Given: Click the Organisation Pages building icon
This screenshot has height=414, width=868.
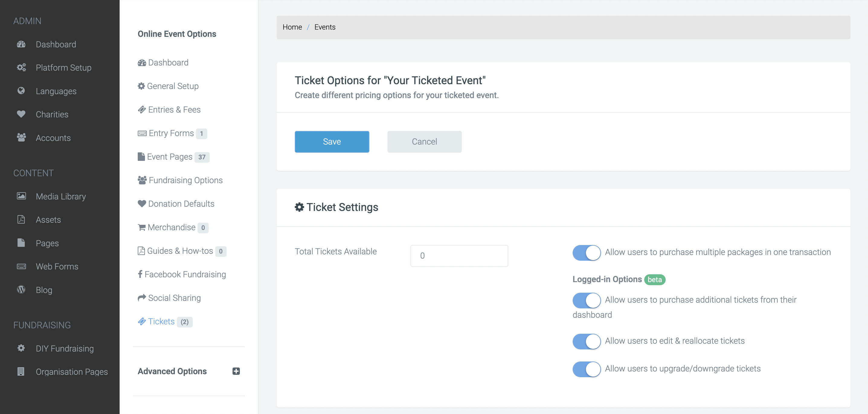Looking at the screenshot, I should coord(21,371).
